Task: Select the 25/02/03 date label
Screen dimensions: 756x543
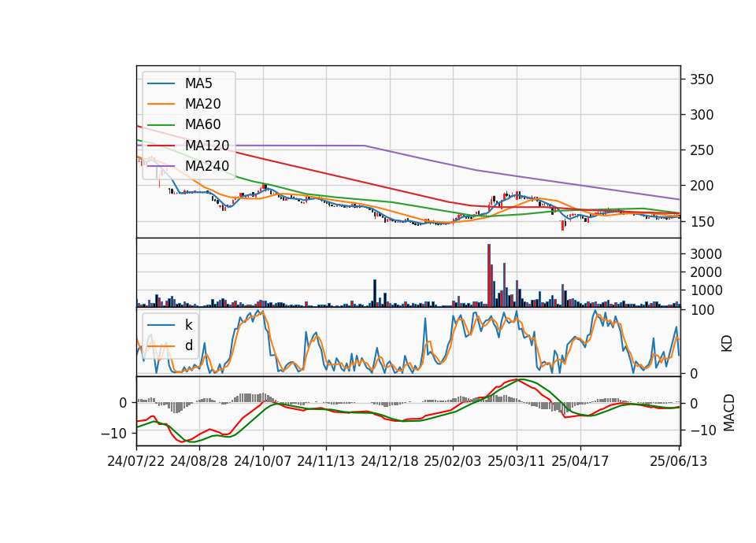Action: point(453,461)
